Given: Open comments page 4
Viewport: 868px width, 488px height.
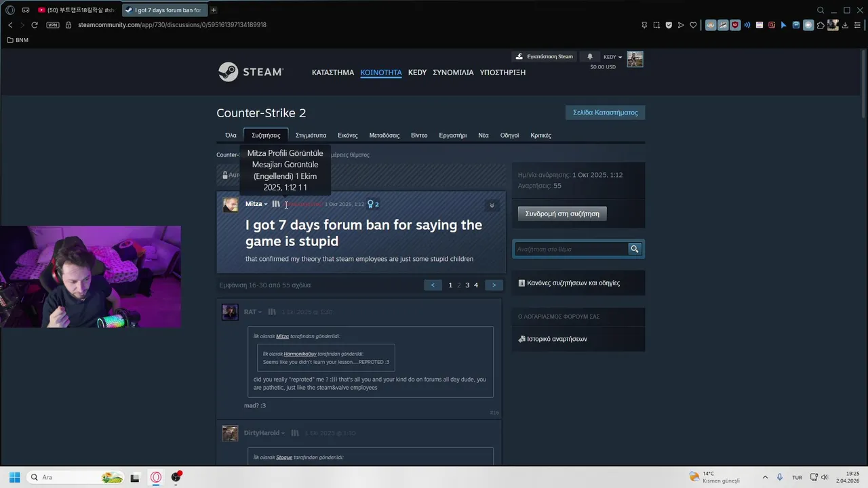Looking at the screenshot, I should click(476, 285).
